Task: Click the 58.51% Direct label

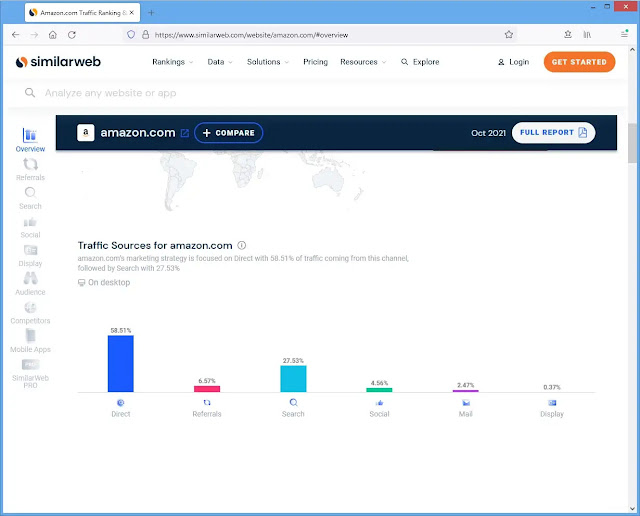Action: pos(121,330)
